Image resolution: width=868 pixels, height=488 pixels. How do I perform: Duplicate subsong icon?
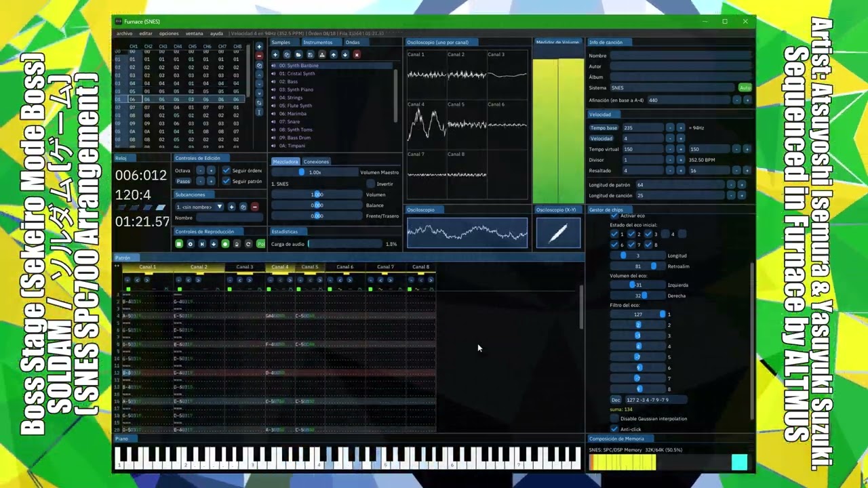(243, 207)
